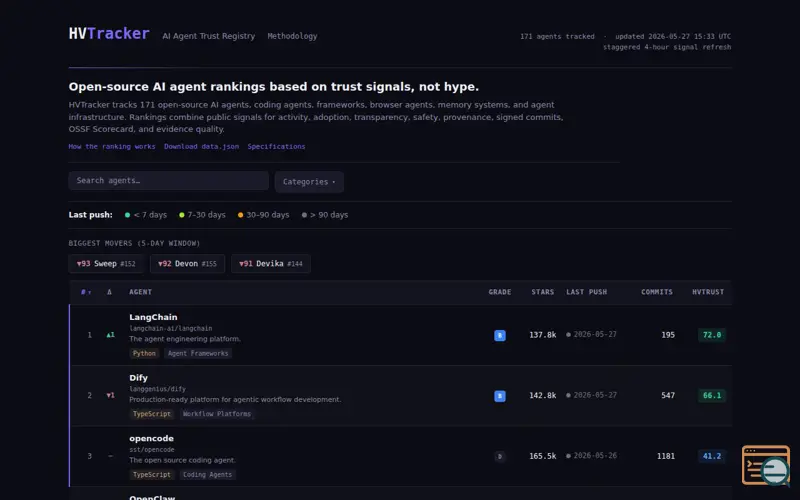Open the LangChain agent name

(153, 317)
